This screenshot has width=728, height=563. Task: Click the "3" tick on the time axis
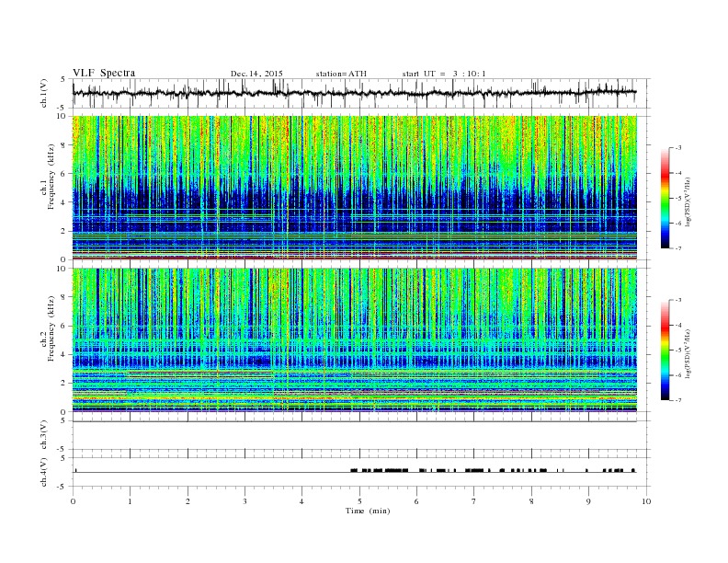[x=245, y=501]
